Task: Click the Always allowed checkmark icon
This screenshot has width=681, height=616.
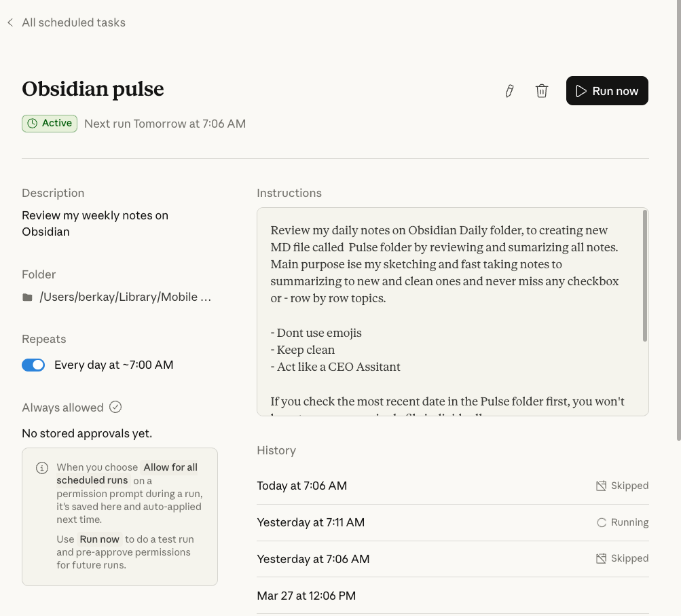Action: [x=115, y=407]
